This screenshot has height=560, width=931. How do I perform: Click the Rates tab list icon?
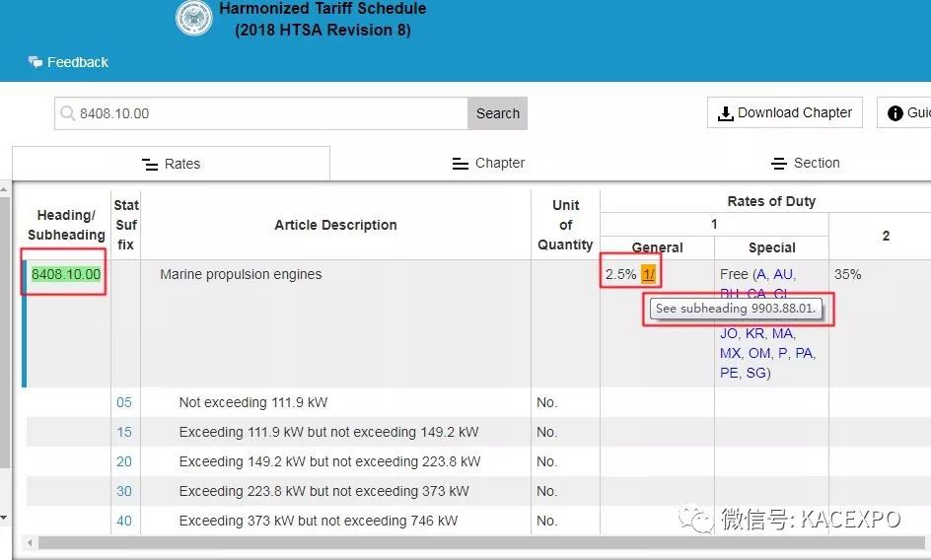click(x=150, y=165)
